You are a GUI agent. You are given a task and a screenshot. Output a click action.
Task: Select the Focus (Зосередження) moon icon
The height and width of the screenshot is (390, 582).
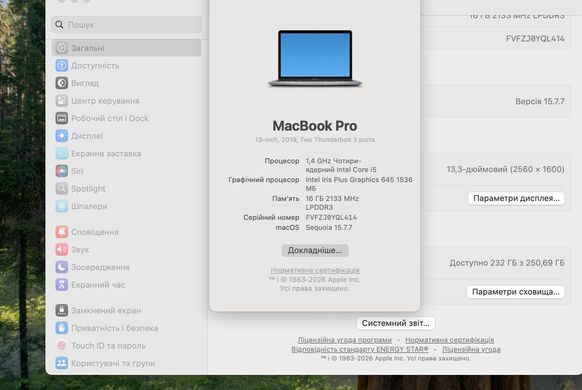point(62,267)
